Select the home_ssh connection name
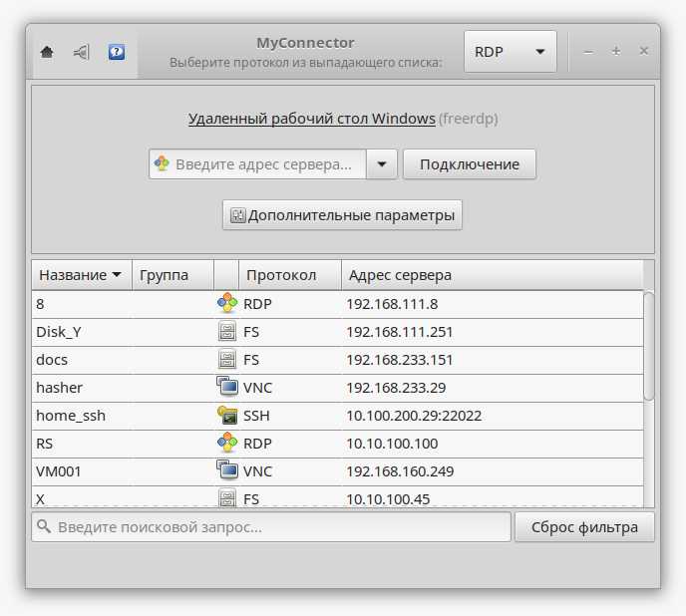 (x=71, y=416)
